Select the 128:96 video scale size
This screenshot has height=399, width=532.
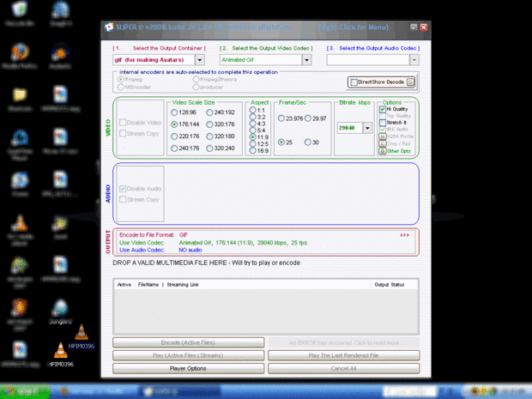pyautogui.click(x=174, y=112)
